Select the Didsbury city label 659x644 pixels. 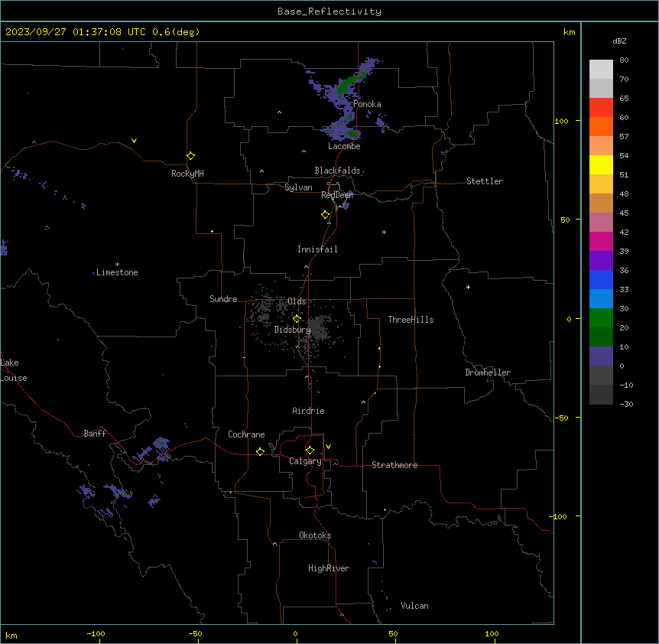(292, 330)
